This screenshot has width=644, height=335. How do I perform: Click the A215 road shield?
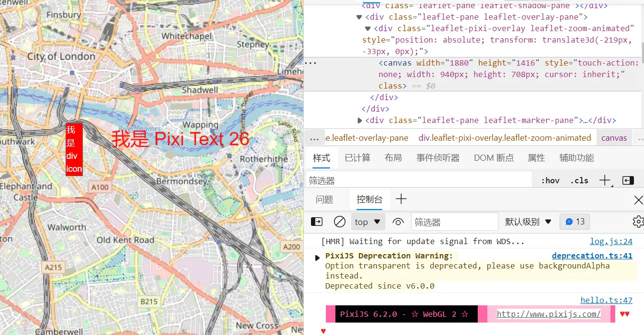(53, 268)
